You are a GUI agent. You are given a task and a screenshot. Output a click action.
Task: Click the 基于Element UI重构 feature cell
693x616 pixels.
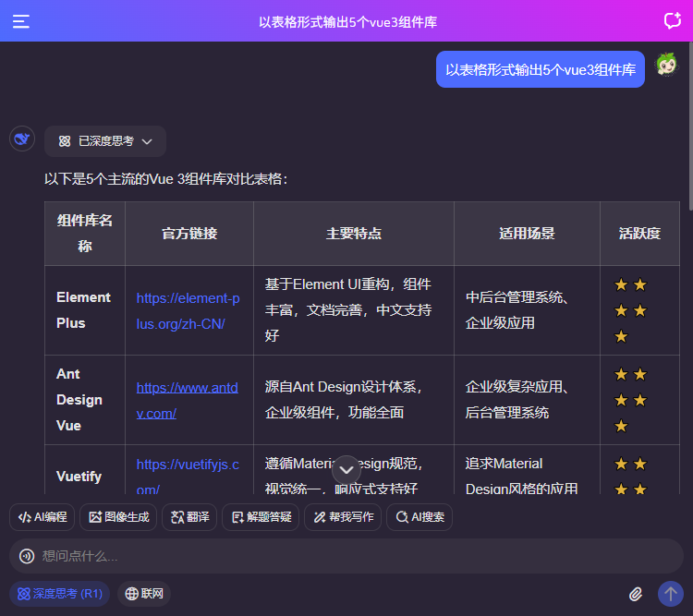tap(354, 310)
